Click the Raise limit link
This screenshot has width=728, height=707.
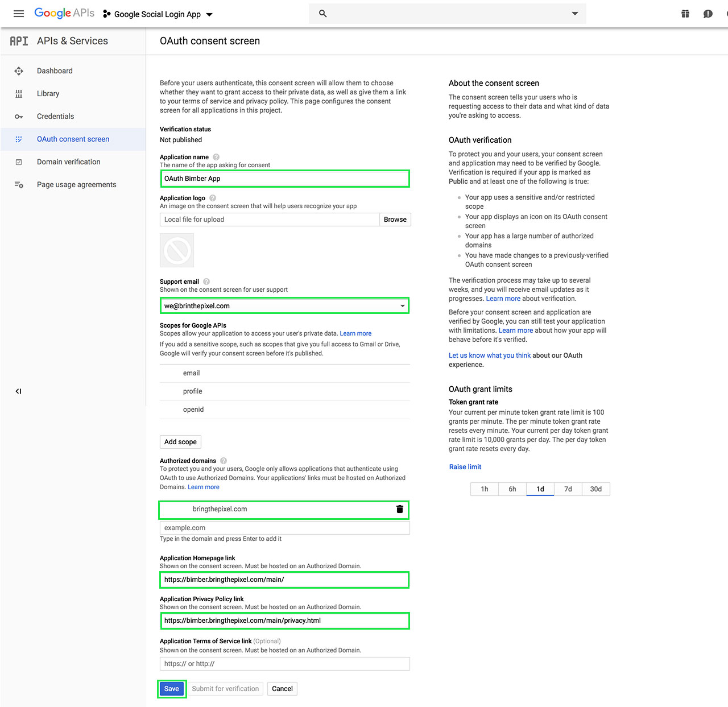pyautogui.click(x=465, y=467)
